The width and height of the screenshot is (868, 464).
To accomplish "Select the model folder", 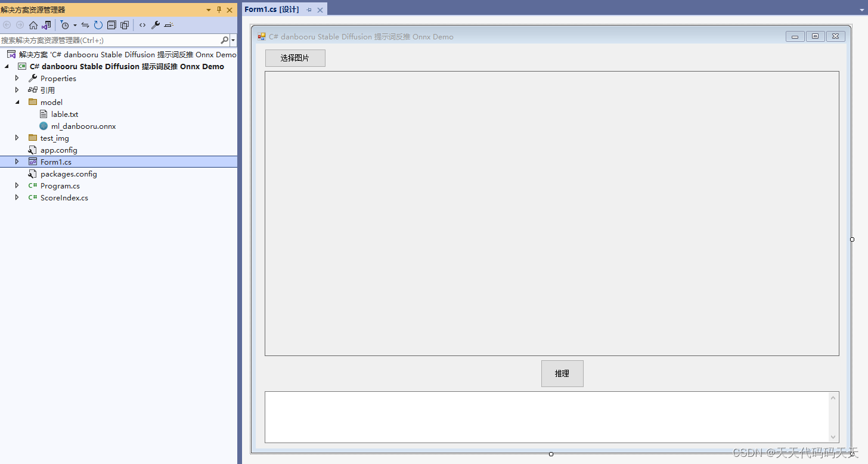I will (51, 102).
